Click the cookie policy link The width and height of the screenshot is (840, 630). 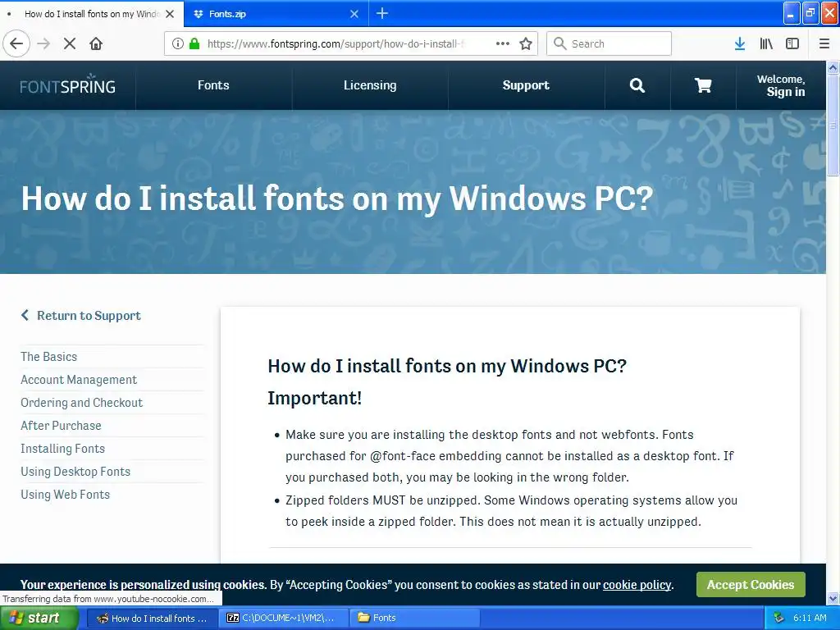[x=637, y=585]
